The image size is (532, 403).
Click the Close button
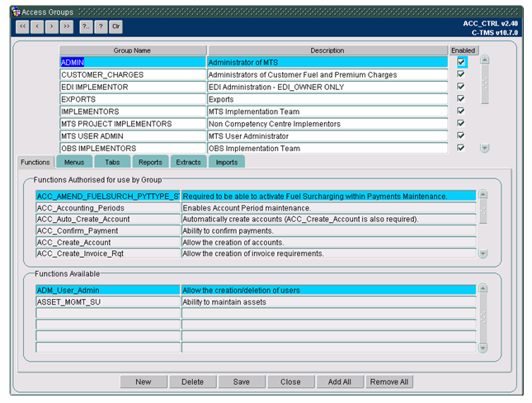pos(291,382)
